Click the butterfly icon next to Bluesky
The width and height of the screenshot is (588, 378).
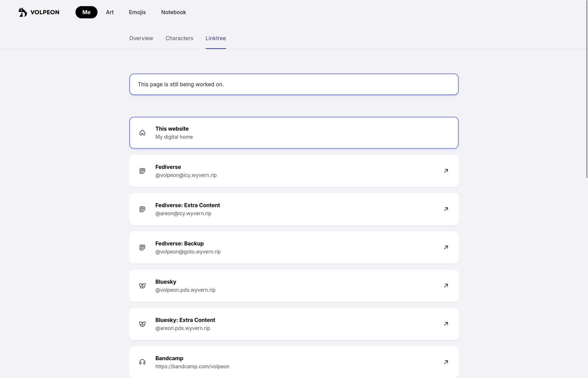142,286
